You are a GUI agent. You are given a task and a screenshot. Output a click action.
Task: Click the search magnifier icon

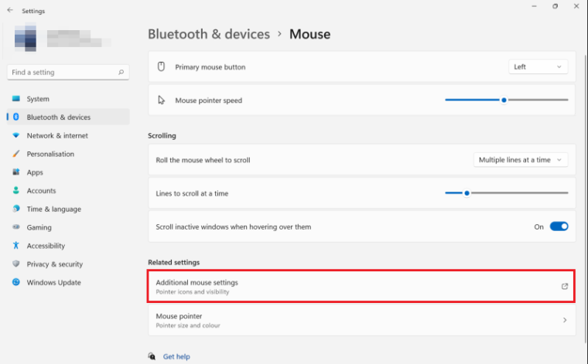(121, 73)
